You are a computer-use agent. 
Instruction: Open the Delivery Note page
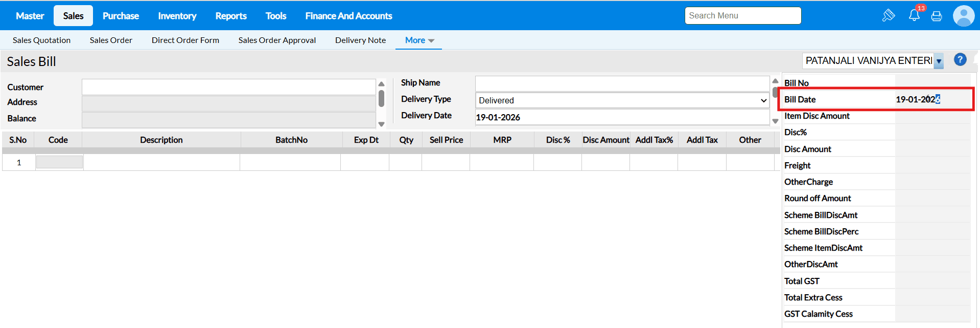(360, 40)
